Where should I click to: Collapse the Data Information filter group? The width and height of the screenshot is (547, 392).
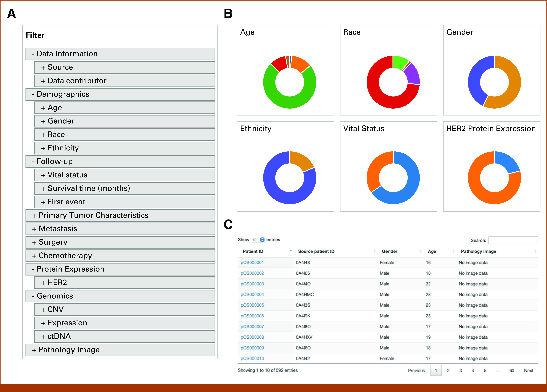[120, 54]
